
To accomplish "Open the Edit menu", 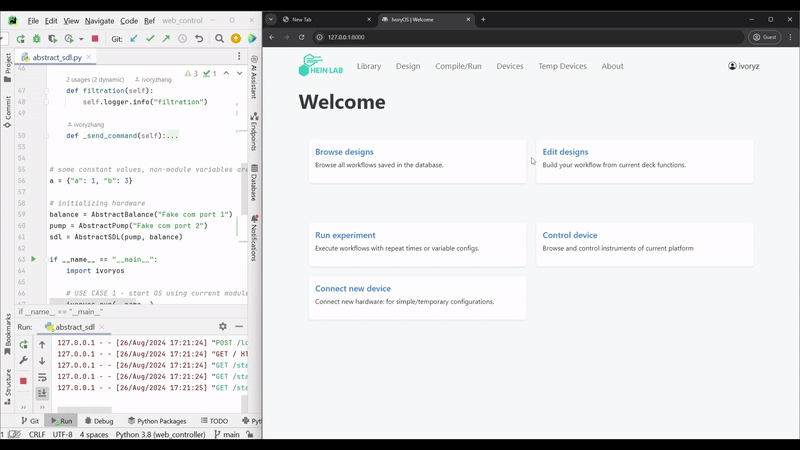I will (51, 21).
